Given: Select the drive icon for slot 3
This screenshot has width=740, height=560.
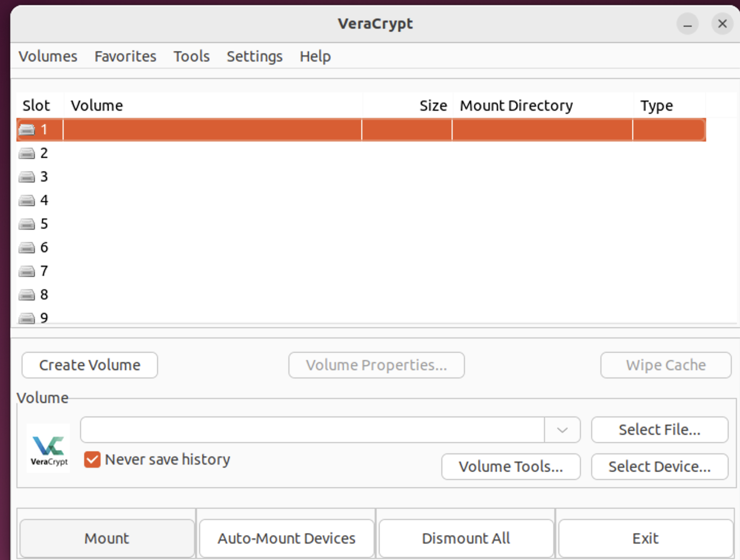Looking at the screenshot, I should [x=27, y=177].
